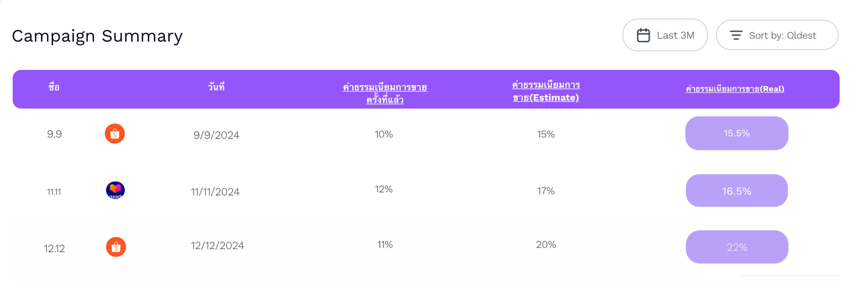This screenshot has width=868, height=306.
Task: Sort by ค่าธรรมเนียมการขาย(Estimate) column header
Action: [x=546, y=91]
